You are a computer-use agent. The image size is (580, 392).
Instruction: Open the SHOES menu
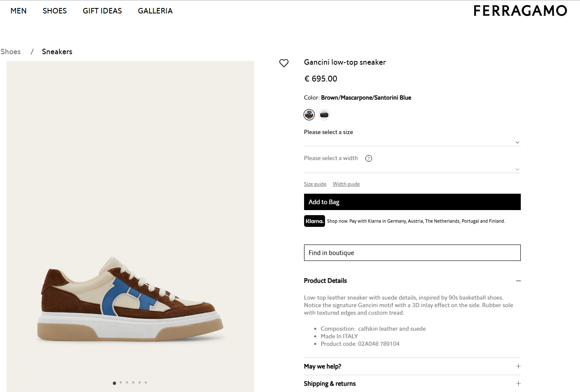click(x=55, y=11)
